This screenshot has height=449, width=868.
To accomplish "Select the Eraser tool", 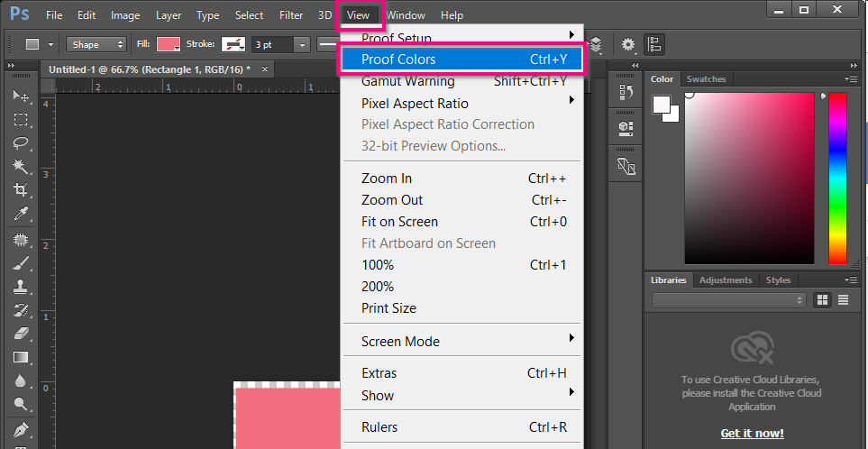I will coord(21,334).
